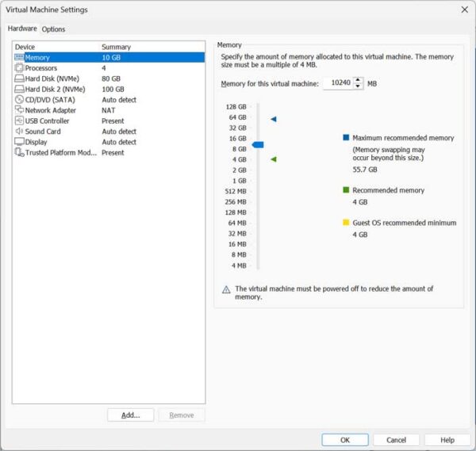The image size is (476, 451).
Task: Click the 32 GB slider label
Action: tap(238, 128)
